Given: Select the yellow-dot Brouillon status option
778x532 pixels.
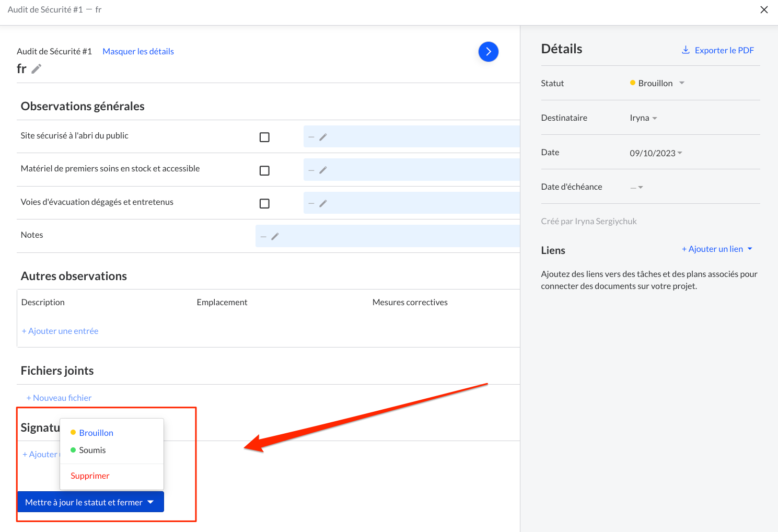Looking at the screenshot, I should 96,433.
